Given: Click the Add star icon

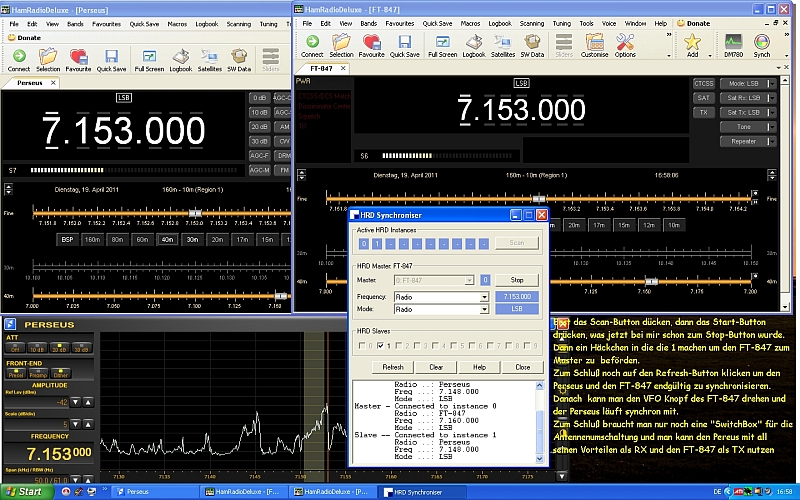Looking at the screenshot, I should (692, 41).
